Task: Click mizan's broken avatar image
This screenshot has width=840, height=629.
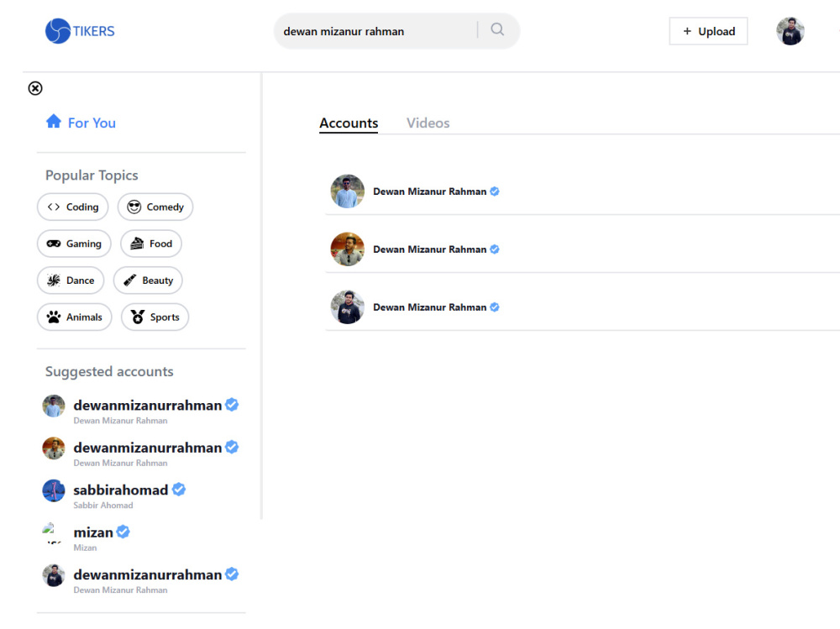Action: (52, 532)
